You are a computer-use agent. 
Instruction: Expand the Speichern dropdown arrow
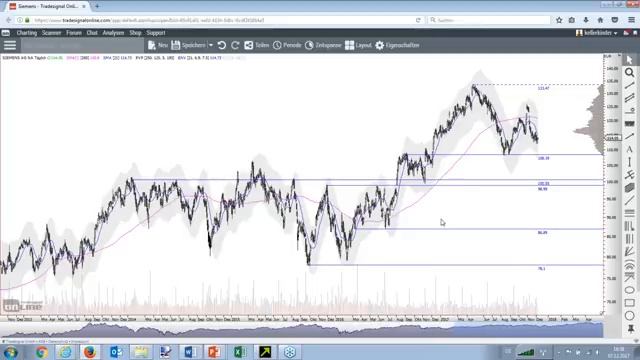tap(211, 45)
